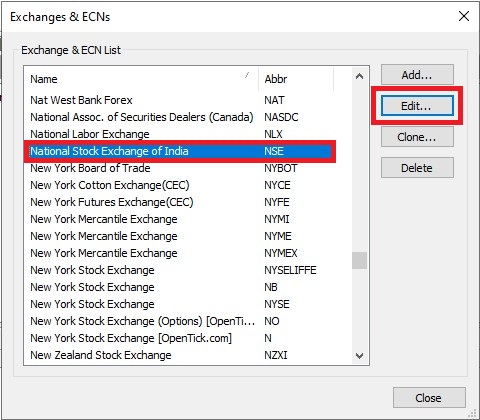Screen dimensions: 480x420
Task: Click the Add... button
Action: point(417,75)
